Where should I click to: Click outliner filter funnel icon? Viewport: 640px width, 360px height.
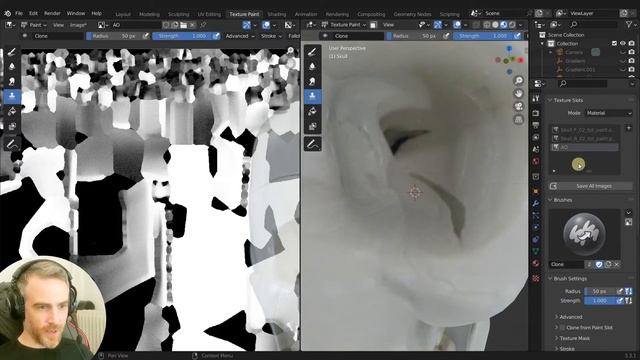(x=629, y=25)
